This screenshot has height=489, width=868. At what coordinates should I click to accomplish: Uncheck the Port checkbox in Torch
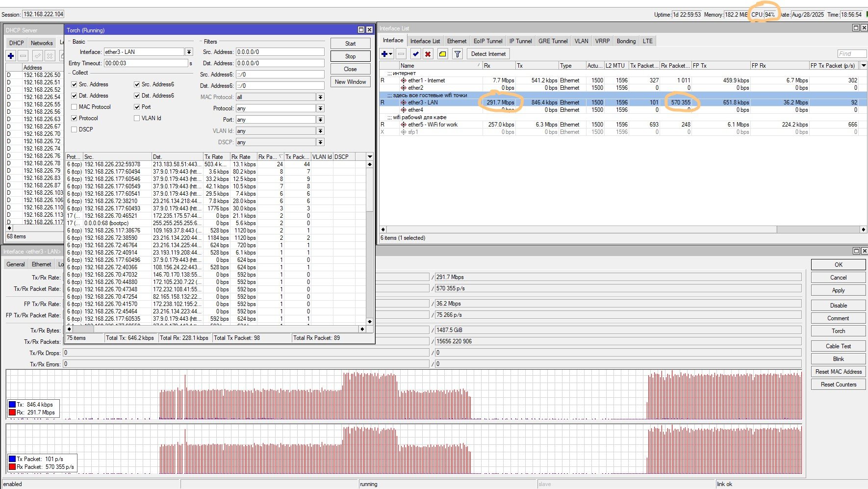click(137, 107)
